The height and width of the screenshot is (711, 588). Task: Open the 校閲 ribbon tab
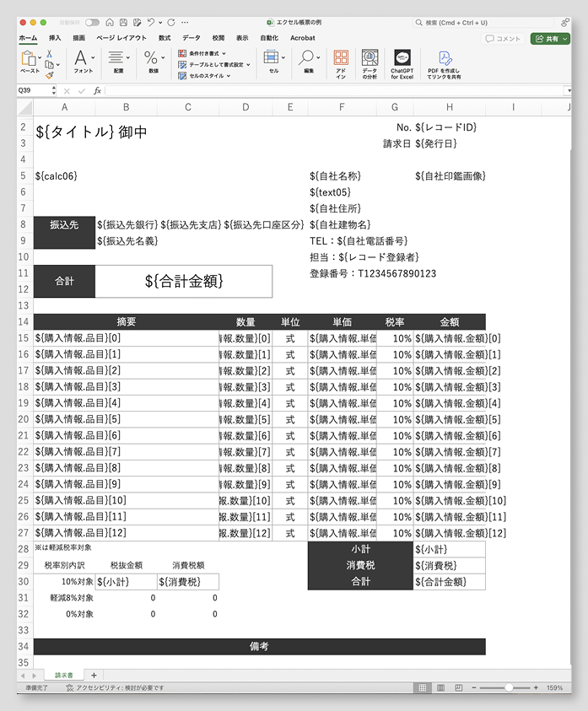[218, 38]
